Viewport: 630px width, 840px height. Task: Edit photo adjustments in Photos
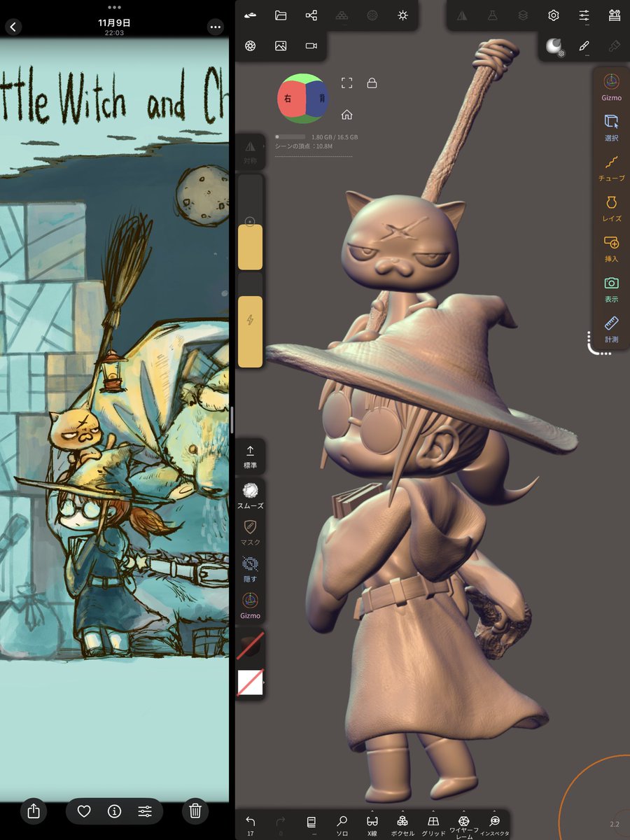click(145, 811)
